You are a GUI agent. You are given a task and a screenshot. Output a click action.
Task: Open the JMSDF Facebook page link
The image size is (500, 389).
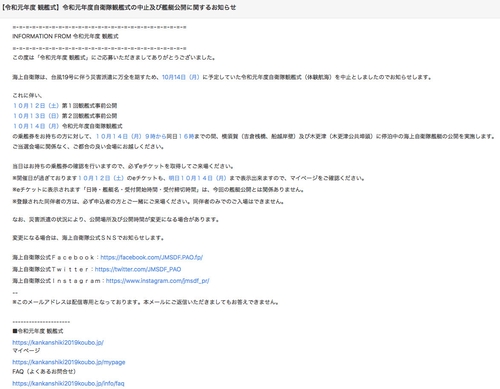click(x=152, y=257)
